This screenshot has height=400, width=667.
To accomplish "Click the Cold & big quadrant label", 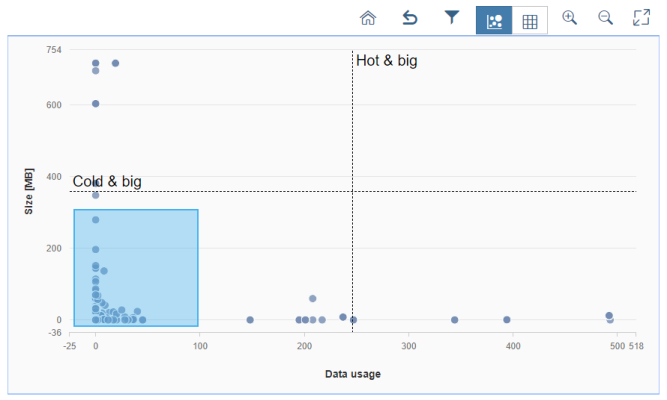I will [107, 182].
